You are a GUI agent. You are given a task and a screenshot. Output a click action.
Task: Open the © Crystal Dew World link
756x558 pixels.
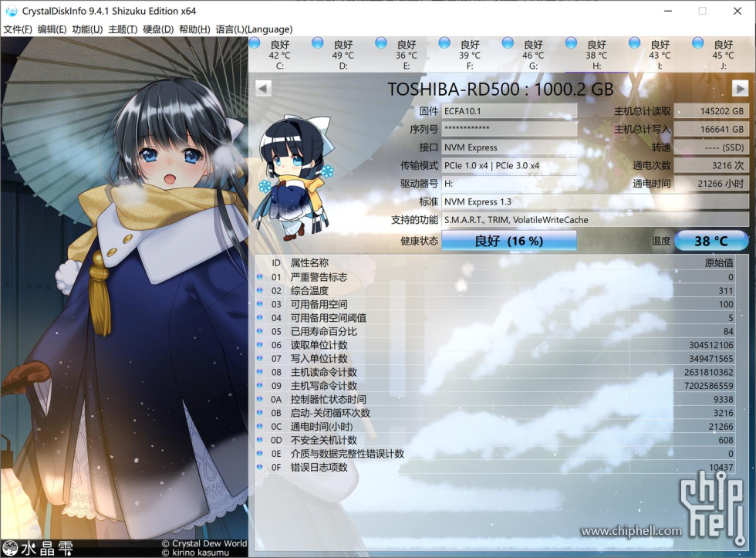[x=204, y=543]
